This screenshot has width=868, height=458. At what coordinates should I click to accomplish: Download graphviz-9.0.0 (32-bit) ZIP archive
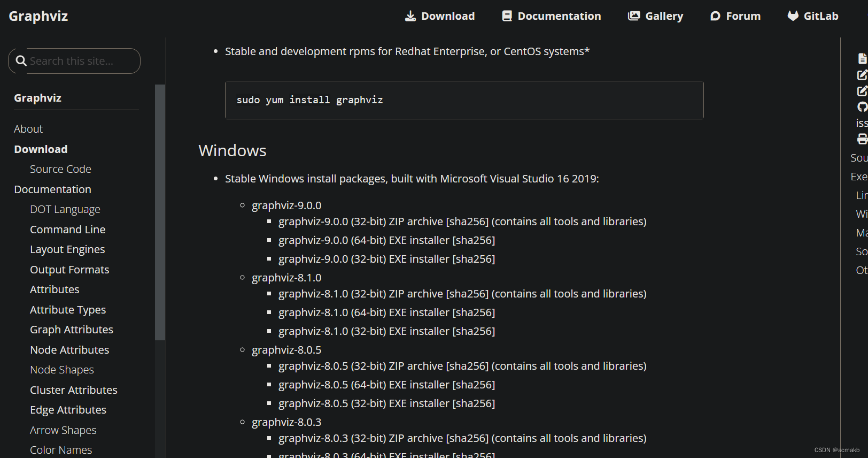point(361,222)
